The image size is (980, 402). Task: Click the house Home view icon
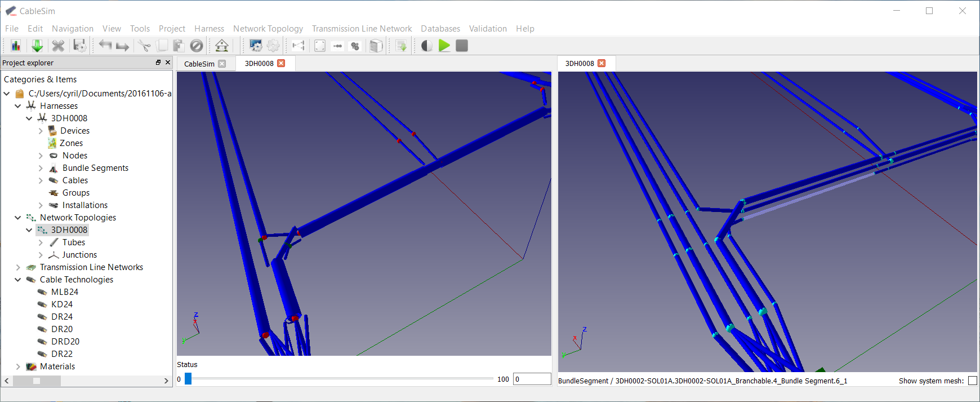222,46
